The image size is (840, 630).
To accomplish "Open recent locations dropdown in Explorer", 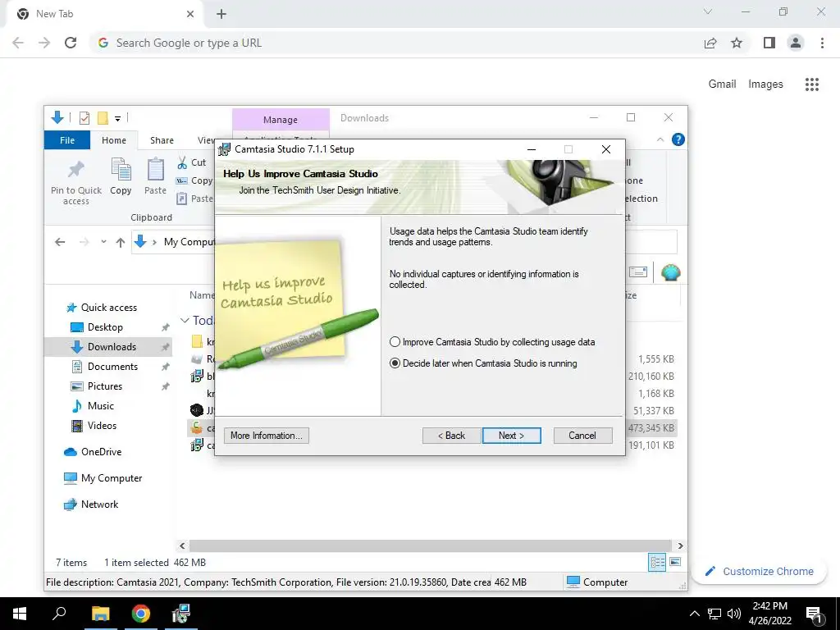I will click(103, 242).
